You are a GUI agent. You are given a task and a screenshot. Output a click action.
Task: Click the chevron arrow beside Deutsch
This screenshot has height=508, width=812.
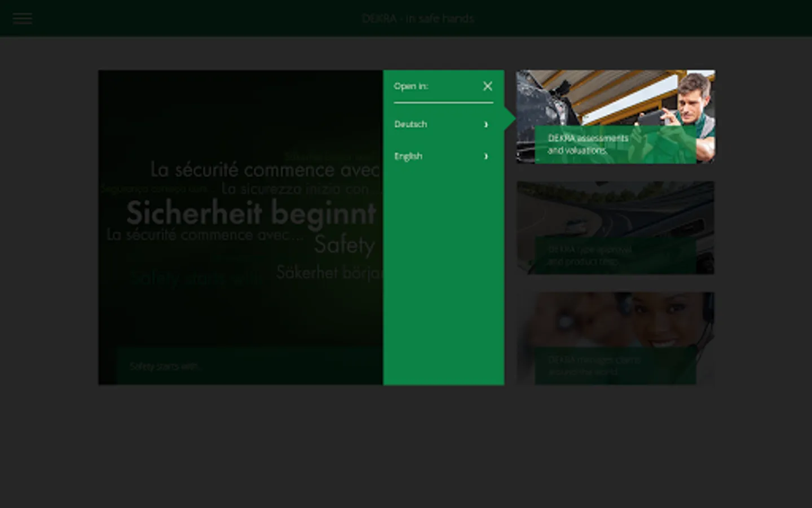tap(486, 124)
